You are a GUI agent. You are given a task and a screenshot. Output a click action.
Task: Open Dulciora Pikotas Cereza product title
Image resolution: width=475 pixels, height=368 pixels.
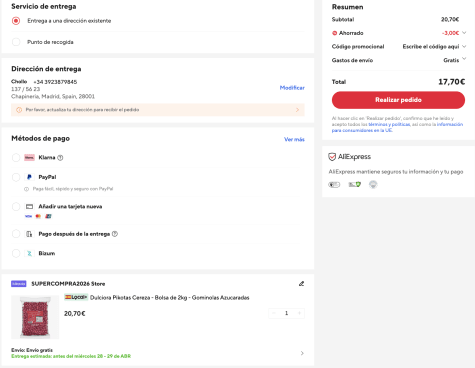tap(170, 297)
